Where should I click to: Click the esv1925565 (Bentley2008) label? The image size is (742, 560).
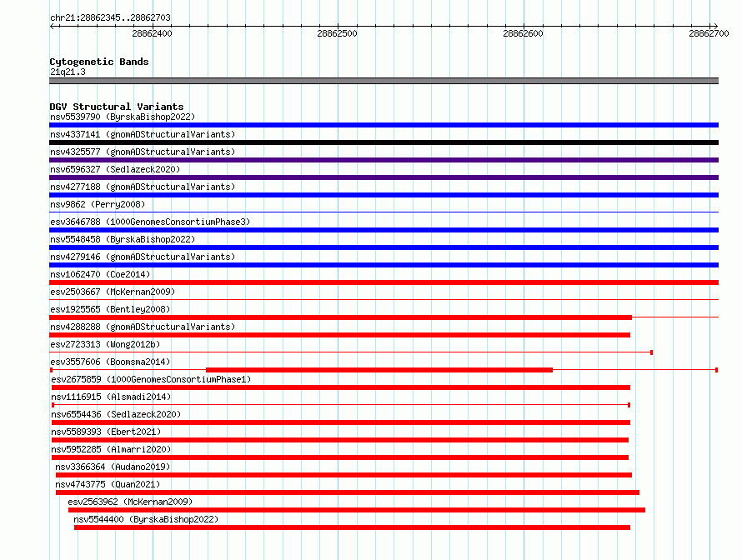point(110,309)
